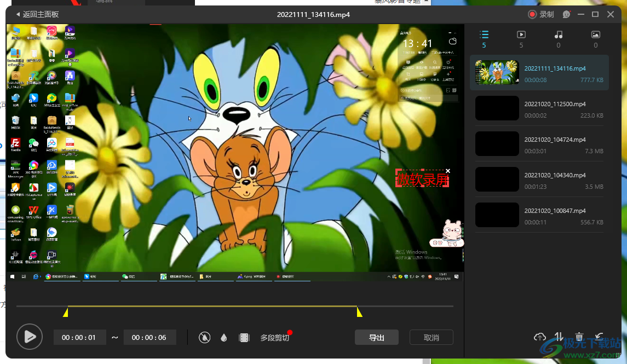627x364 pixels.
Task: Click the file size 3.5 MB
Action: click(594, 187)
